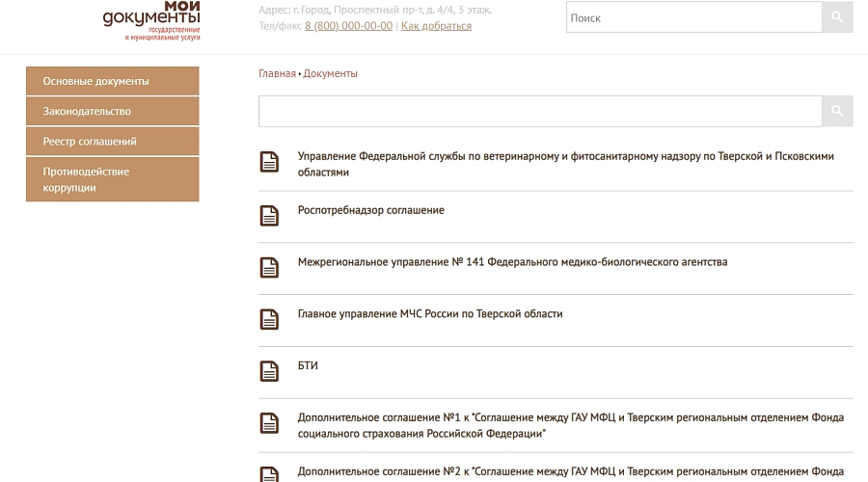Focus the documents list search field
868x482 pixels.
click(540, 111)
